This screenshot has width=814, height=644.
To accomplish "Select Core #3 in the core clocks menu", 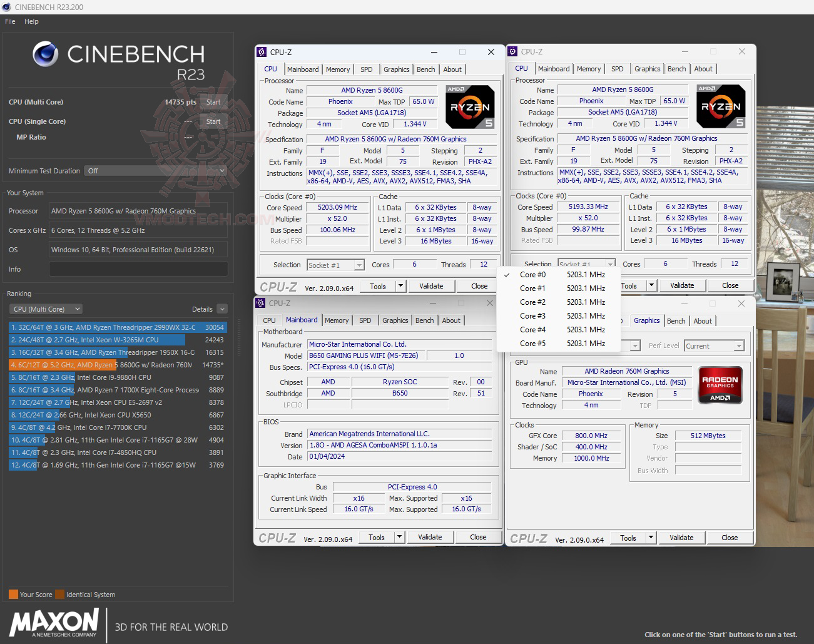I will 558,316.
